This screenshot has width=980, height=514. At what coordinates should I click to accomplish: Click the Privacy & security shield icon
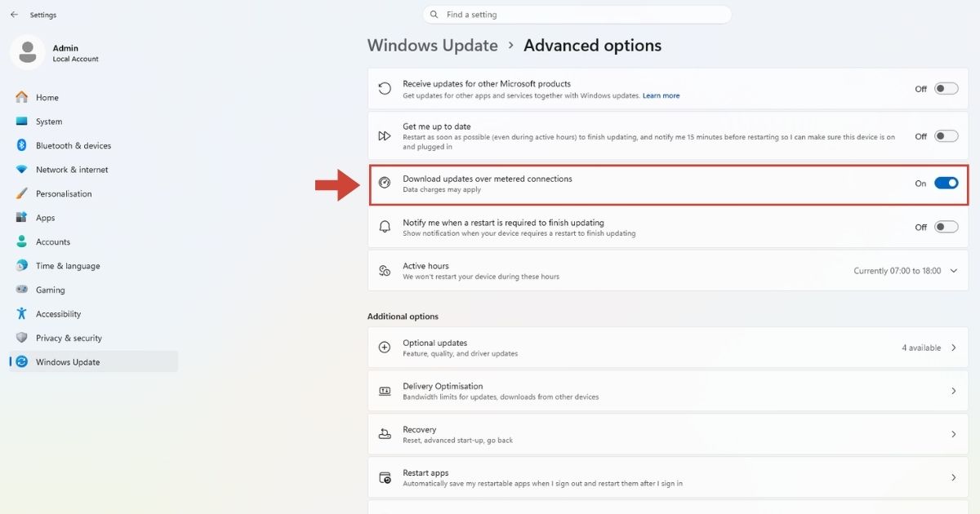[x=22, y=338]
